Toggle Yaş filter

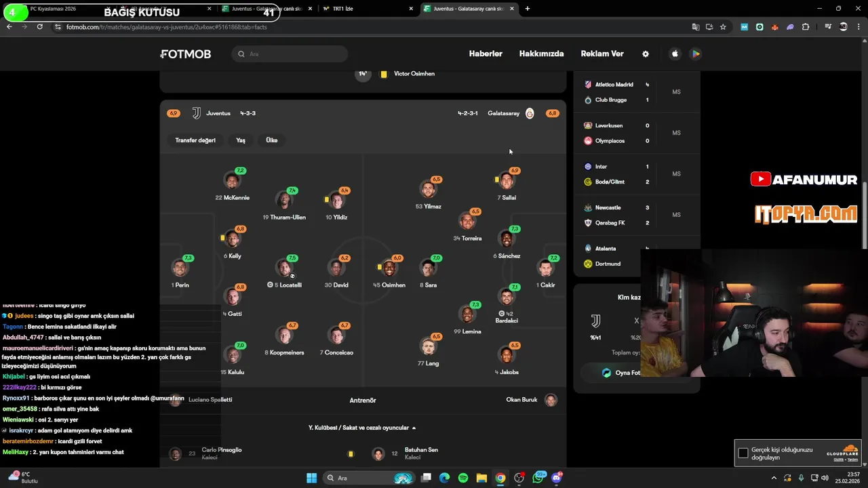point(241,140)
